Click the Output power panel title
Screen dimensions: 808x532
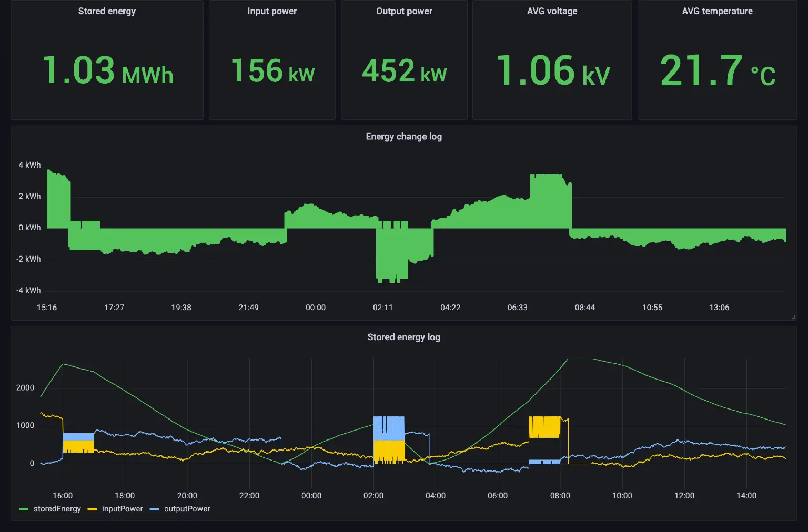[404, 11]
